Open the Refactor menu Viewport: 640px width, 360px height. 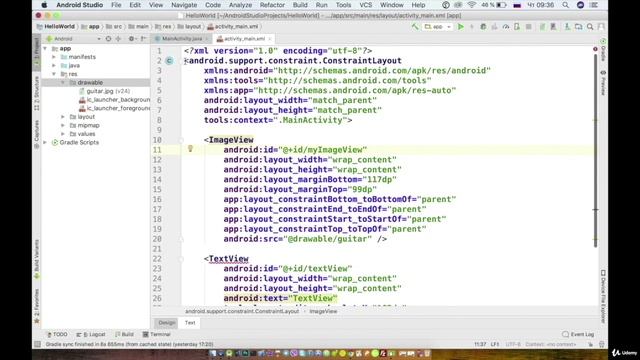click(x=272, y=5)
